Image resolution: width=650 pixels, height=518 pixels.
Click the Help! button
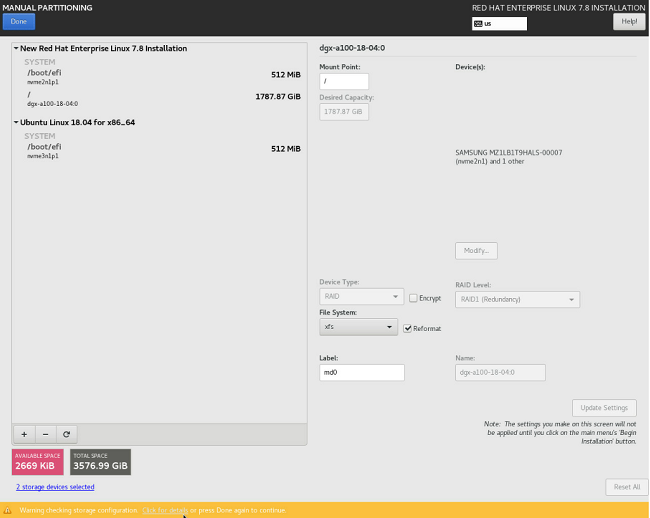point(628,21)
